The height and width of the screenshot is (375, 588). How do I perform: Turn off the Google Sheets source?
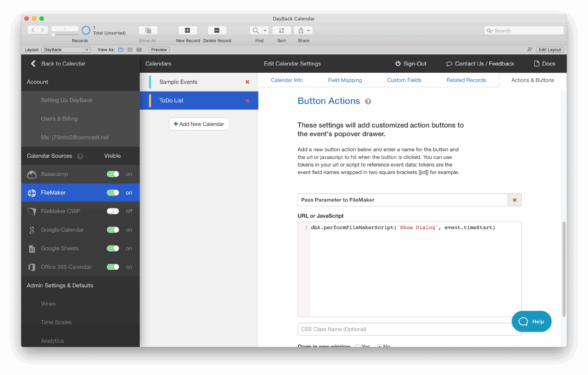(x=113, y=248)
